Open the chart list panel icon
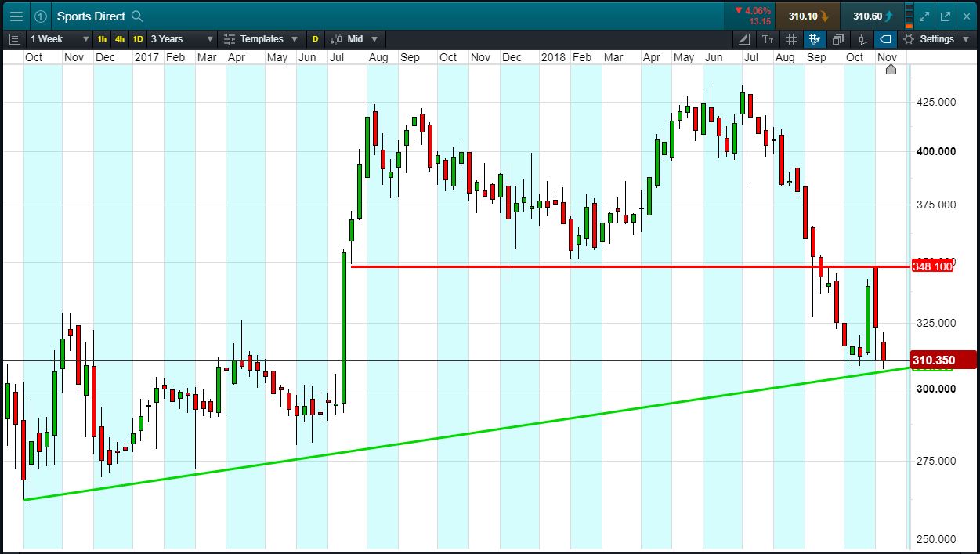The image size is (980, 554). point(15,39)
